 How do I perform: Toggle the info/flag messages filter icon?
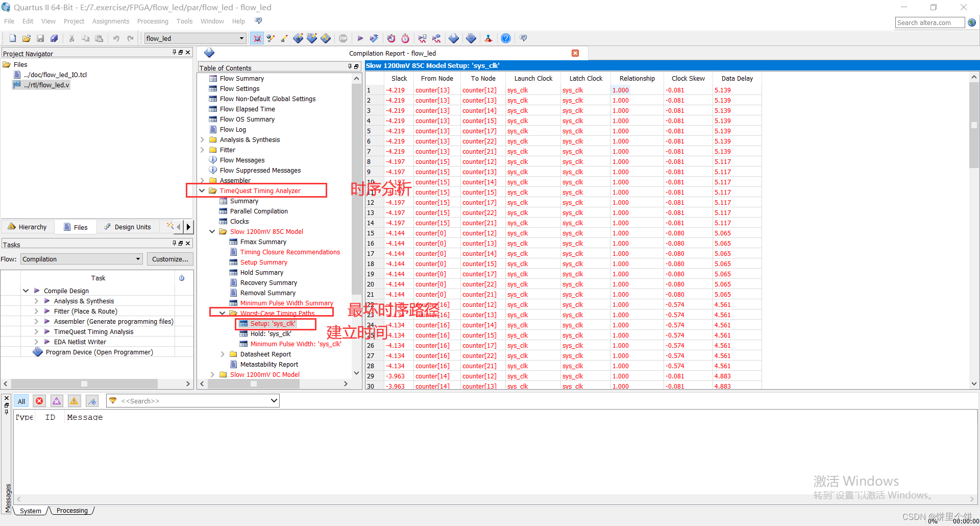pos(92,401)
